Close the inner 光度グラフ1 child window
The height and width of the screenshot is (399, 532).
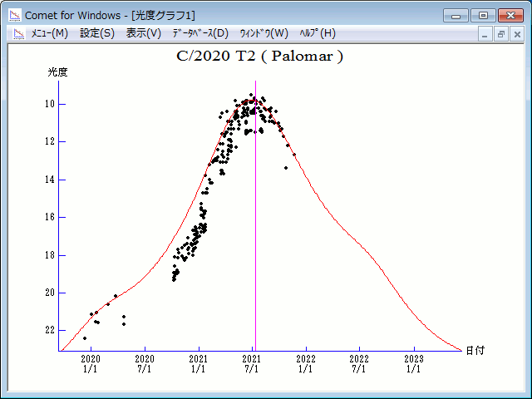[517, 34]
